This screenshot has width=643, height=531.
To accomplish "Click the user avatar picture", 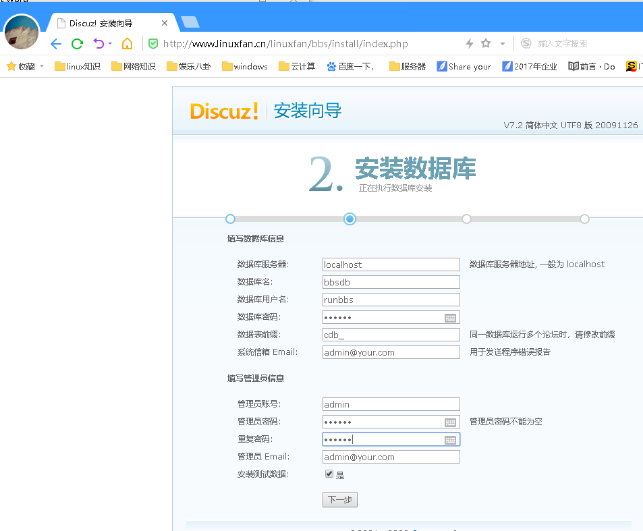I will pyautogui.click(x=21, y=32).
